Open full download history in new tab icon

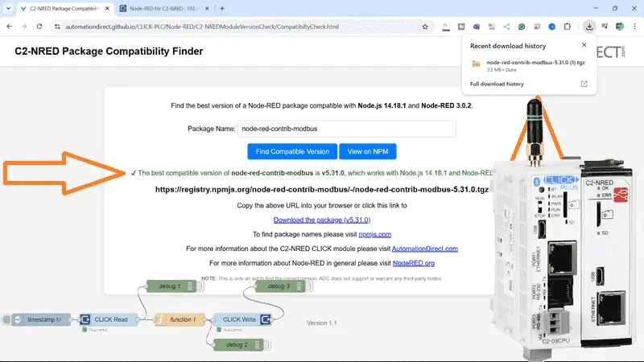(584, 84)
